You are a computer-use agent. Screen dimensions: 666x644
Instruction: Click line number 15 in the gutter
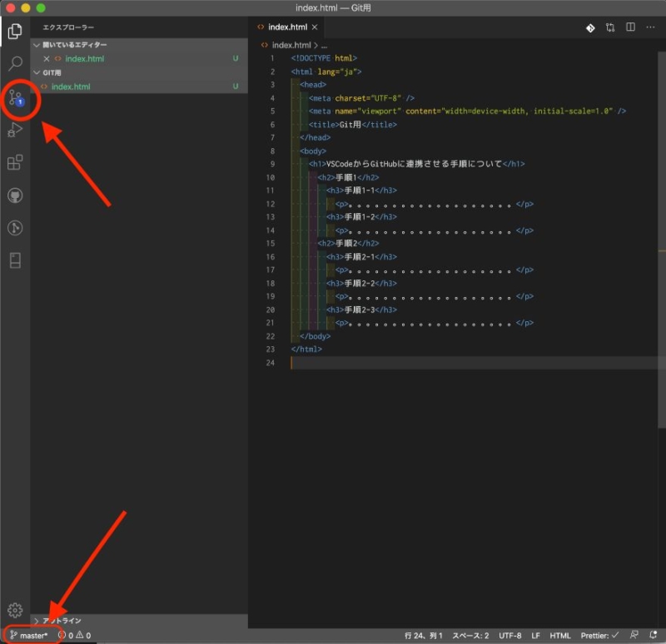click(271, 243)
